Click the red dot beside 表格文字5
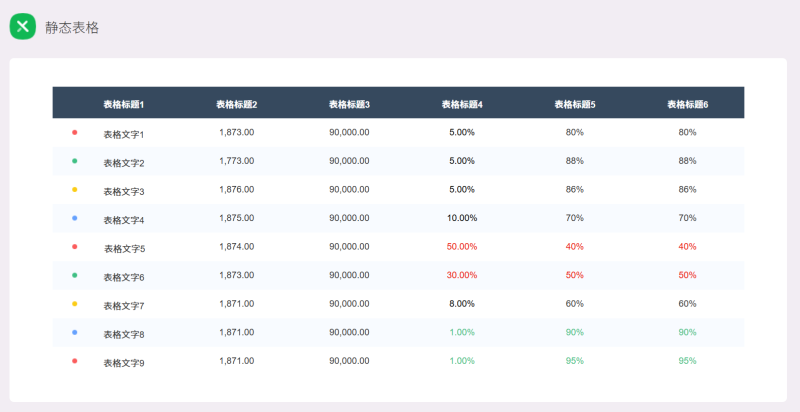 tap(75, 246)
